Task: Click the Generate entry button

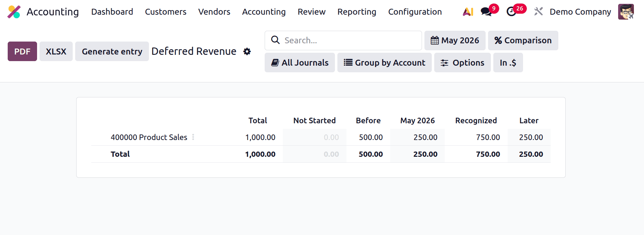Action: [112, 52]
